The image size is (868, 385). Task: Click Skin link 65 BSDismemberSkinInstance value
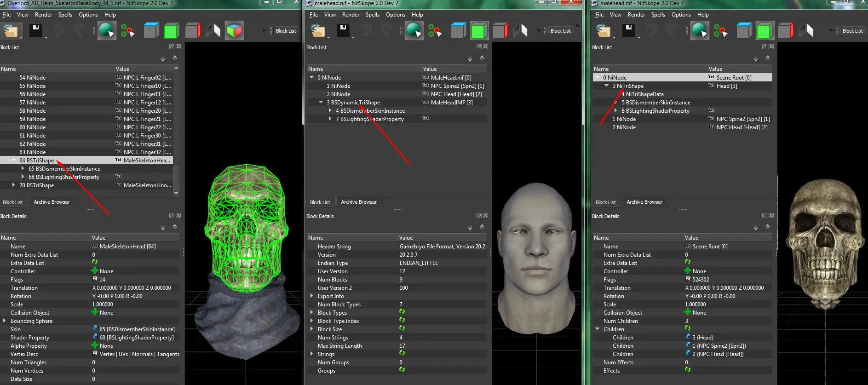coord(137,329)
